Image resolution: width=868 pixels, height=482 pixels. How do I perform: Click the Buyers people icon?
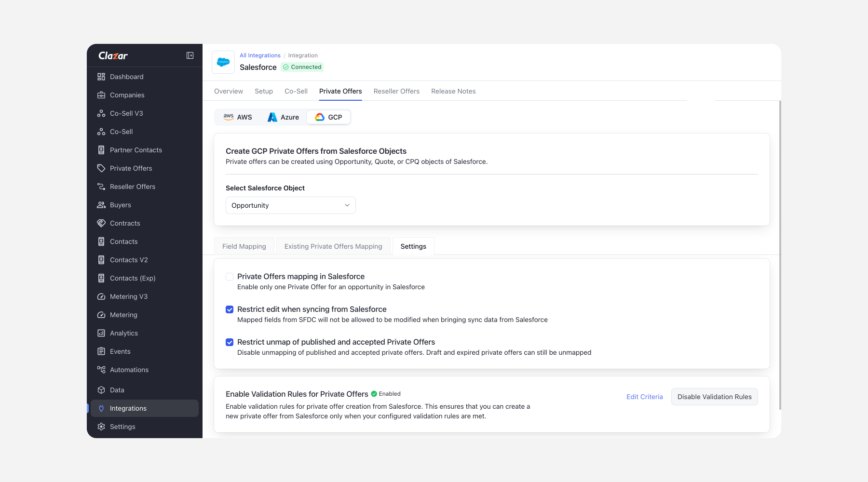click(101, 205)
